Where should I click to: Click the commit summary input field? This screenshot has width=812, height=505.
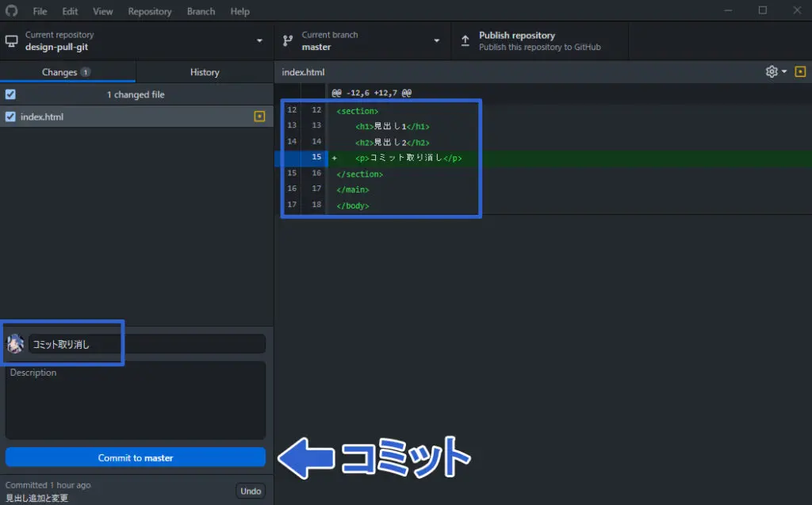click(147, 344)
